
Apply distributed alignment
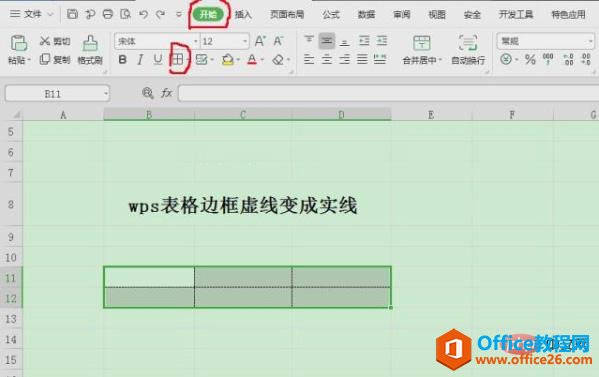tap(380, 59)
